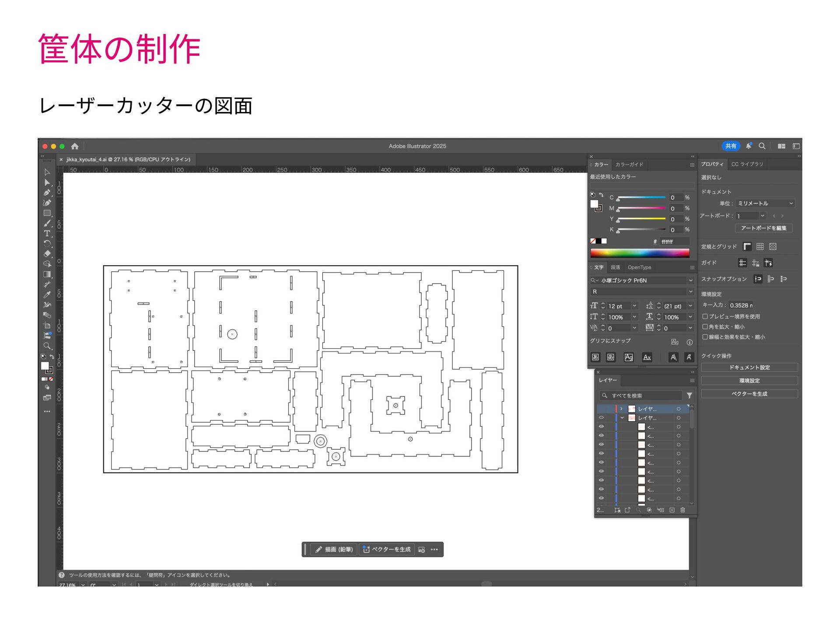Select the Type tool
This screenshot has height=630, width=840.
pyautogui.click(x=47, y=233)
